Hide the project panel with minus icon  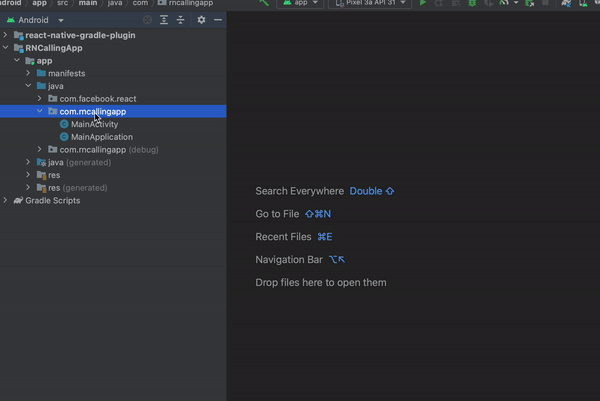click(218, 20)
